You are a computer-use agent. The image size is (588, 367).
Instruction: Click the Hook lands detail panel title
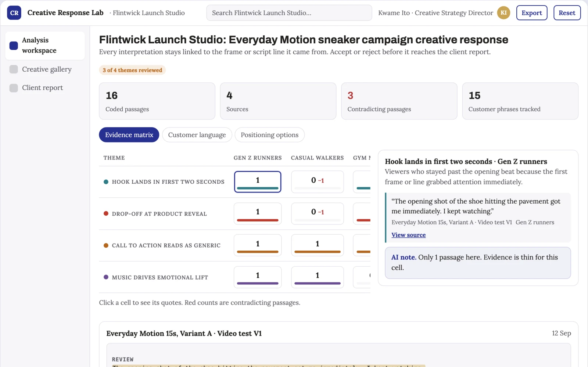[x=466, y=162]
